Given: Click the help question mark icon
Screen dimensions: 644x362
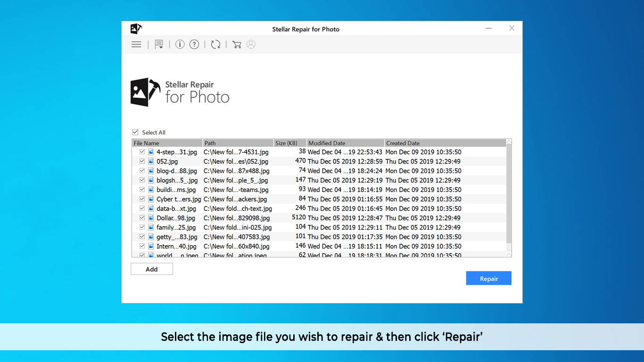Looking at the screenshot, I should 194,44.
